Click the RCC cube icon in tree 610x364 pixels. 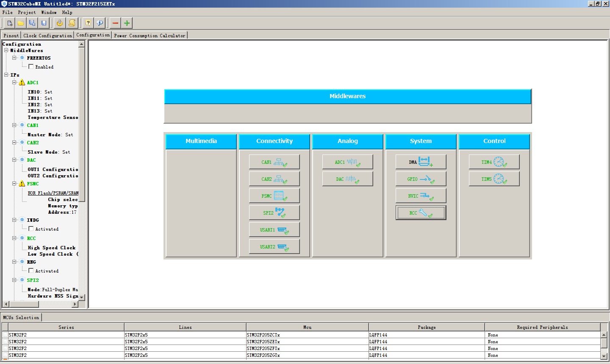click(22, 238)
